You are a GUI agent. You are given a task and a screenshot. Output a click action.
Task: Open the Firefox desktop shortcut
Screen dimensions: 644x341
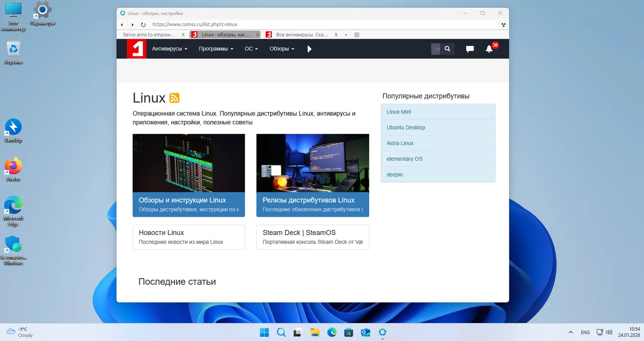click(13, 169)
